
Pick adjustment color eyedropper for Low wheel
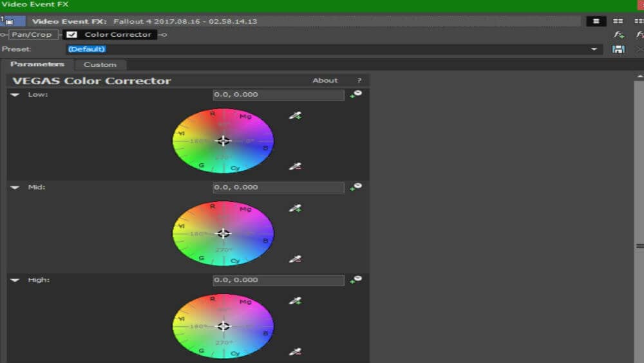point(295,115)
